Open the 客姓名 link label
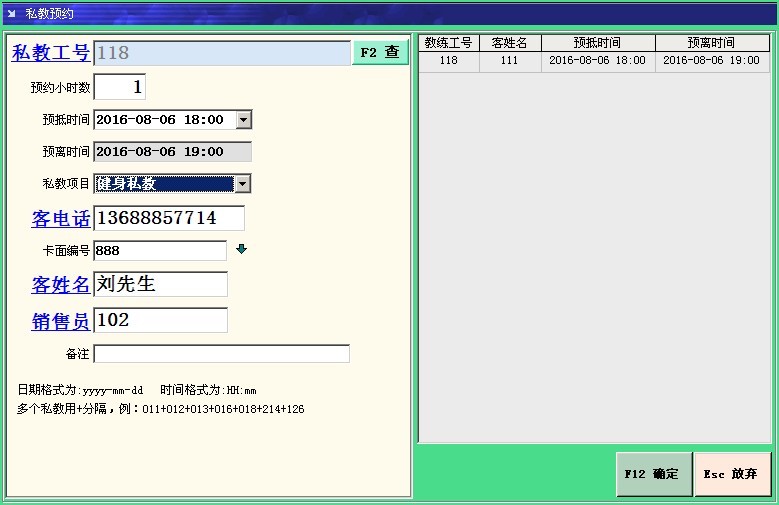 61,285
